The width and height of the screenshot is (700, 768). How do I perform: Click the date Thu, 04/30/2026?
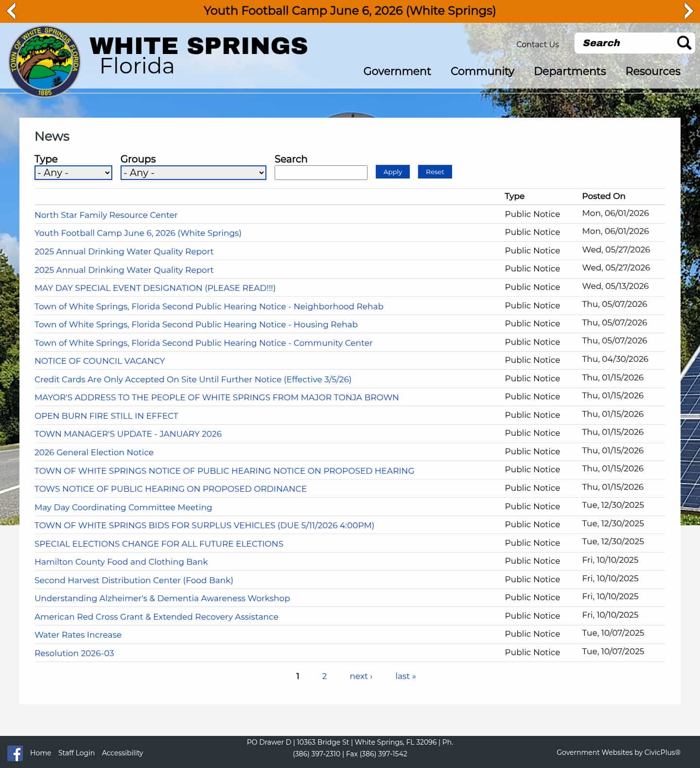615,359
